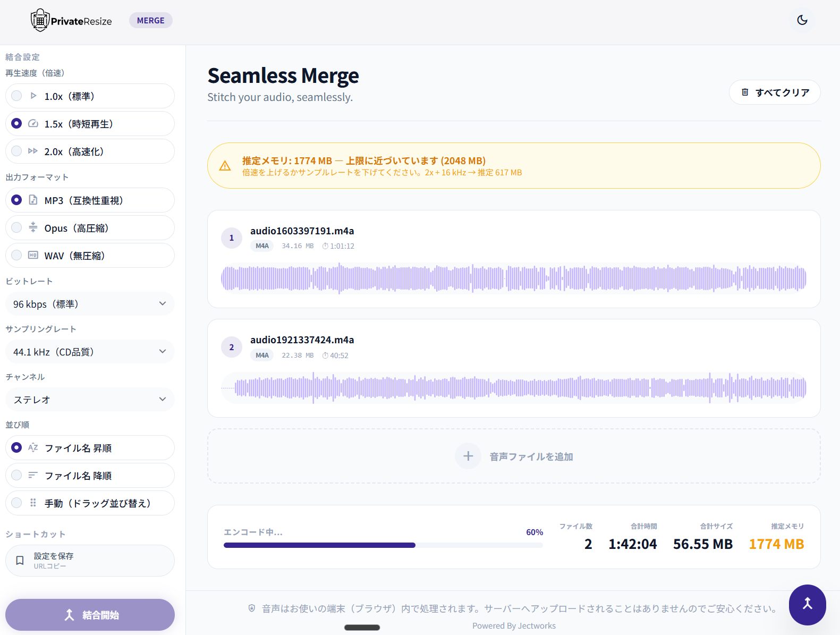Click the Seamless Merge heading

pyautogui.click(x=283, y=75)
